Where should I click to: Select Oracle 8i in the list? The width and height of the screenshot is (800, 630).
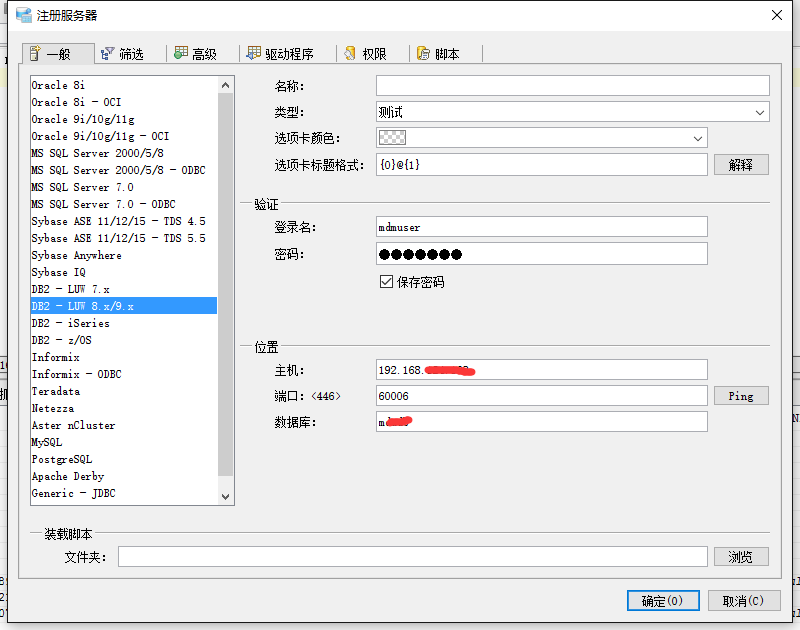pyautogui.click(x=124, y=85)
